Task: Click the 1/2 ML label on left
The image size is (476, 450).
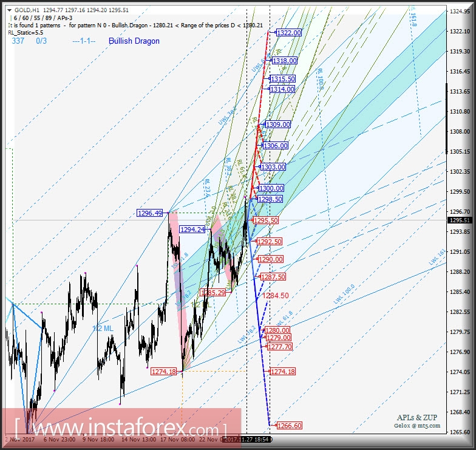Action: pyautogui.click(x=103, y=328)
